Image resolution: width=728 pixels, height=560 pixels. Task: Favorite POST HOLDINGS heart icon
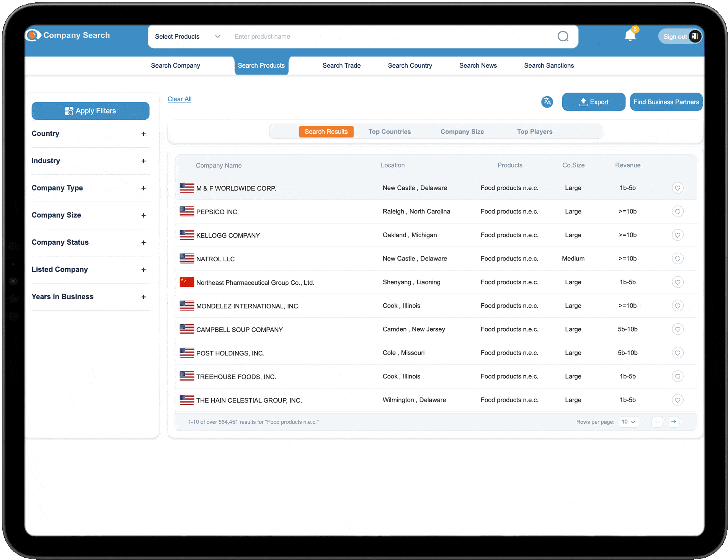677,353
